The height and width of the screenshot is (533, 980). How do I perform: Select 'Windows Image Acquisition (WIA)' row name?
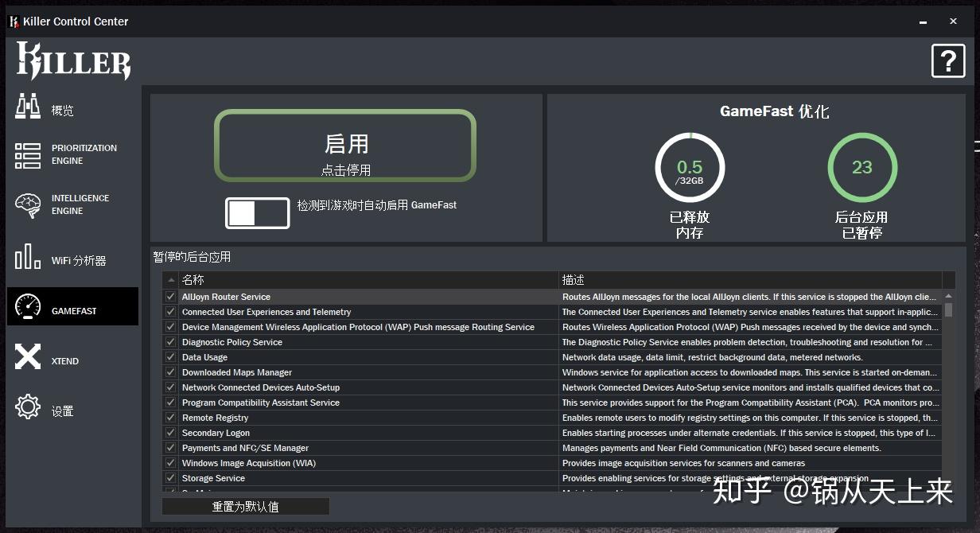249,463
